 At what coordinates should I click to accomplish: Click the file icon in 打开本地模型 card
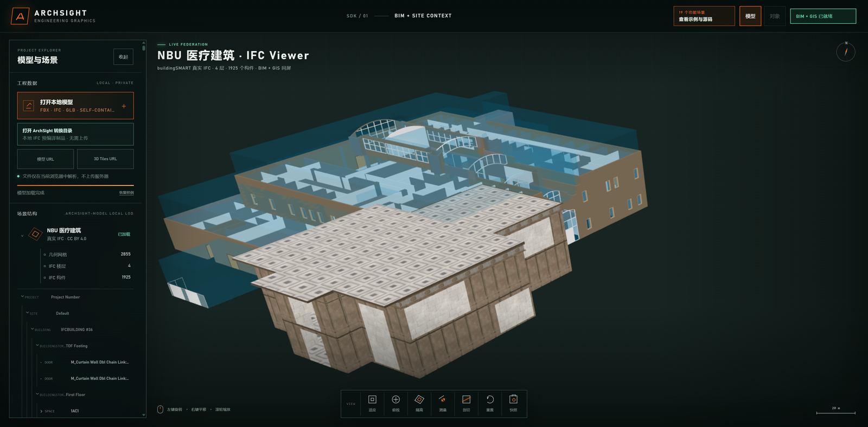coord(29,106)
